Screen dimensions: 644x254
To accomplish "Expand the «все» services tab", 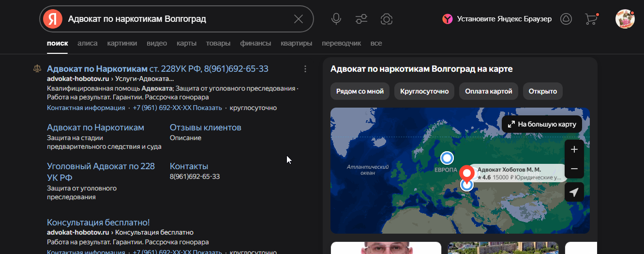I will point(376,43).
